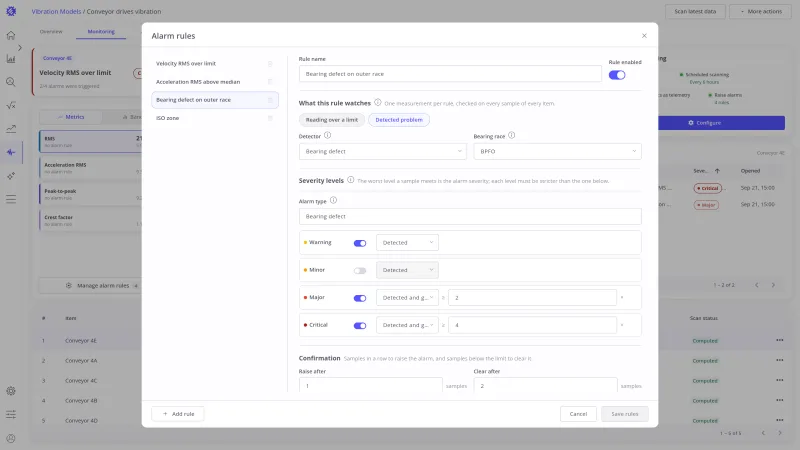Open the square-root formula icon in sidebar

pos(11,105)
